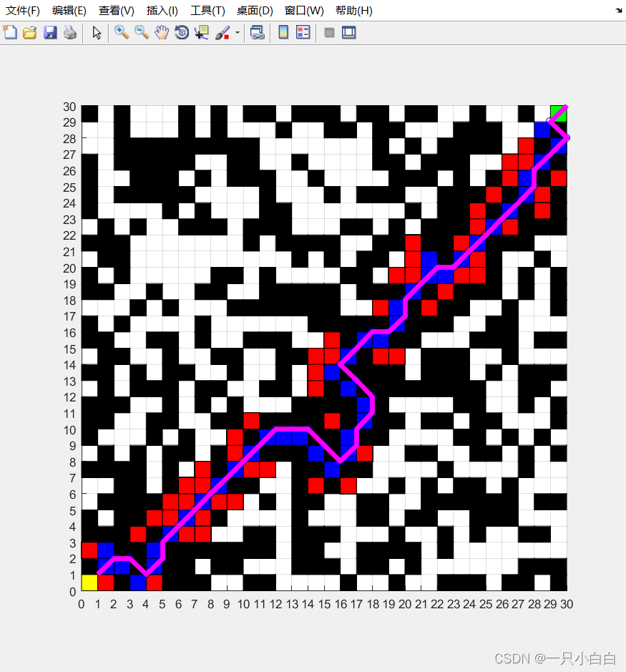626x672 pixels.
Task: Activate the Pan hand tool
Action: (162, 32)
